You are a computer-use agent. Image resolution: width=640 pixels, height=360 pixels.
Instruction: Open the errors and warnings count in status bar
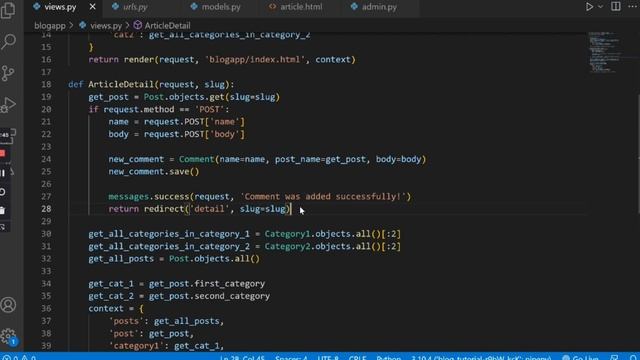(20, 357)
